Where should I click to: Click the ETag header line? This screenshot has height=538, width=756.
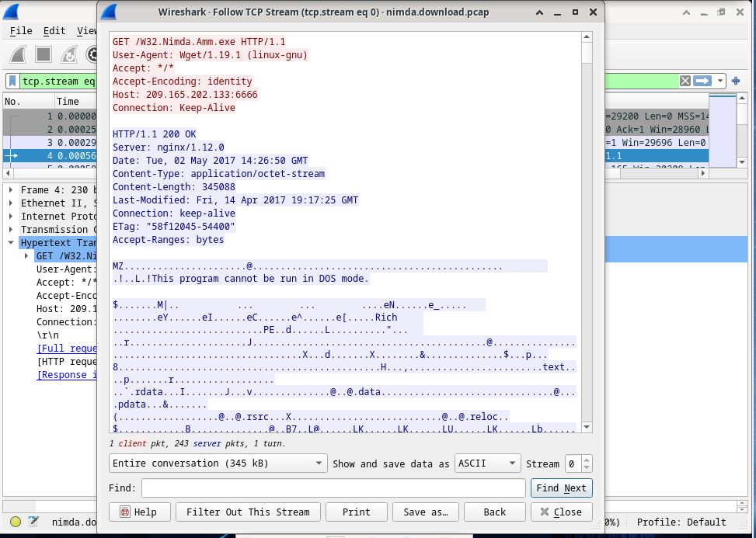pos(173,227)
